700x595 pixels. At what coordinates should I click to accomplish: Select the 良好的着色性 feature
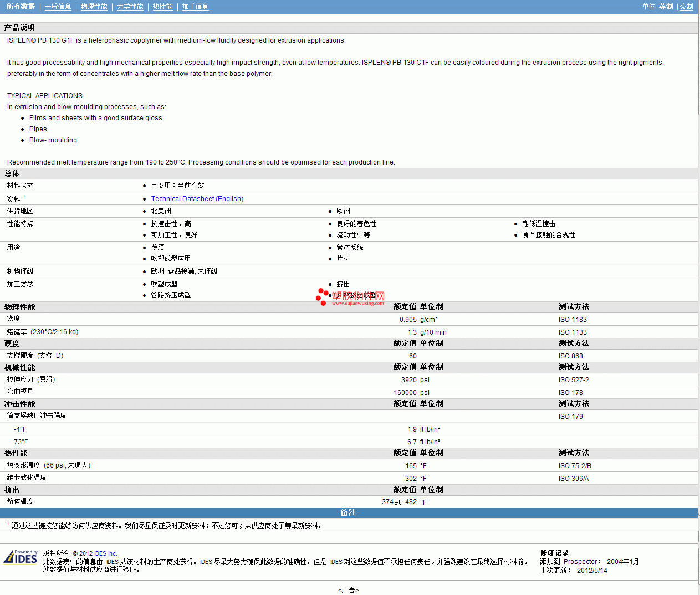[357, 224]
